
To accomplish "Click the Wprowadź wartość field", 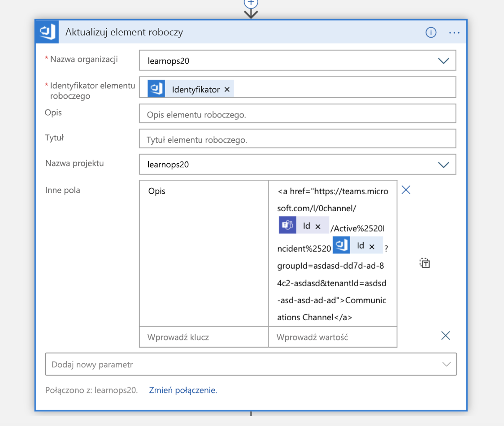I will [x=333, y=337].
